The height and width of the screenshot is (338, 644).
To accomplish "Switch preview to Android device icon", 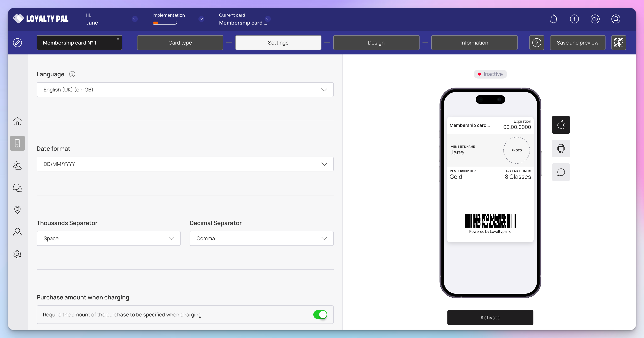I will (561, 149).
